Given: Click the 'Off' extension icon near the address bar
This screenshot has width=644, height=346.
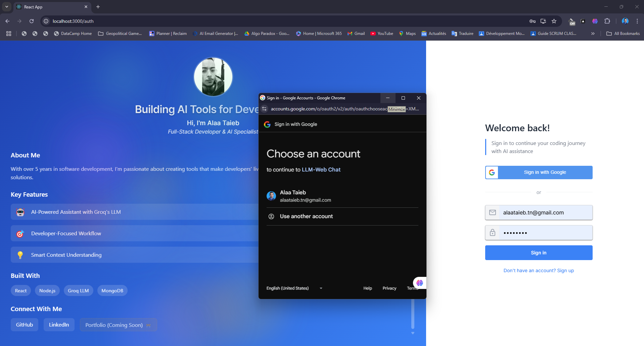Looking at the screenshot, I should tap(571, 21).
